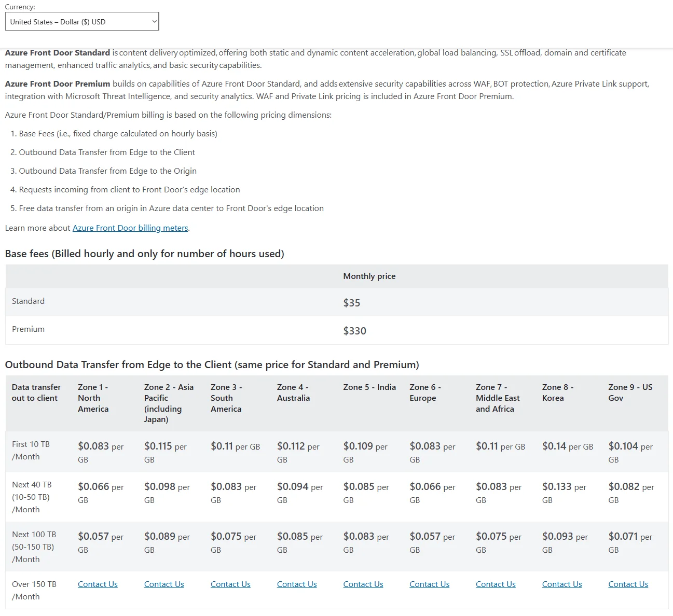The height and width of the screenshot is (616, 673).
Task: Click Contact Us for Zone 7 Middle East
Action: 496,584
